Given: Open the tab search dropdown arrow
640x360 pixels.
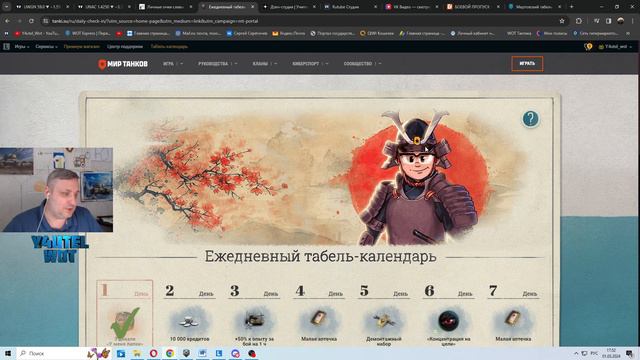Looking at the screenshot, I should pos(7,7).
